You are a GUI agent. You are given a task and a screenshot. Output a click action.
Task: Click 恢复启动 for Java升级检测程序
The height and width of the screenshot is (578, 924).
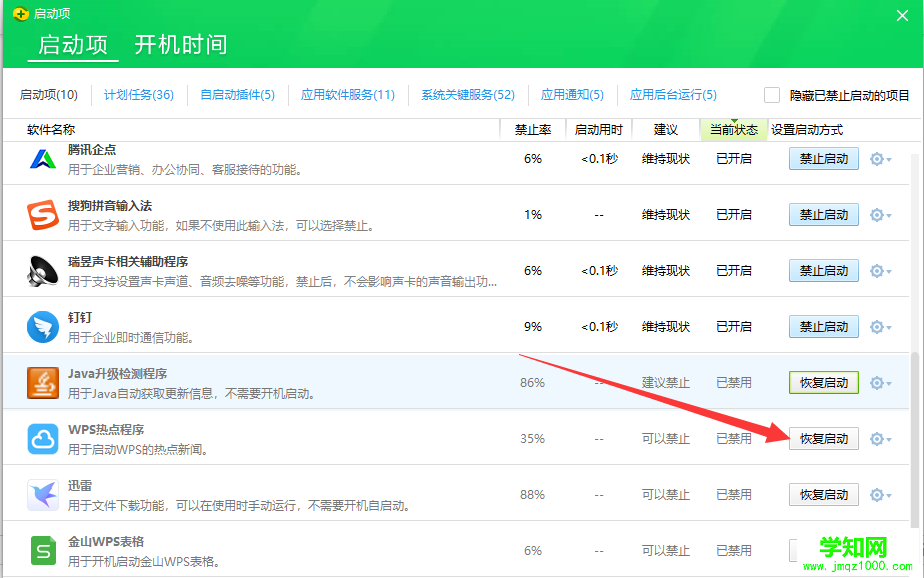824,383
